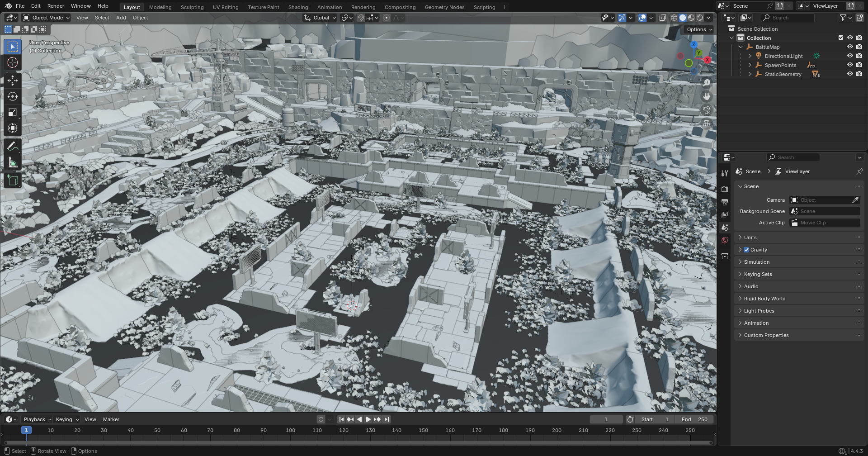Select the Rotate tool
Screen dimensions: 868x456
pos(13,96)
